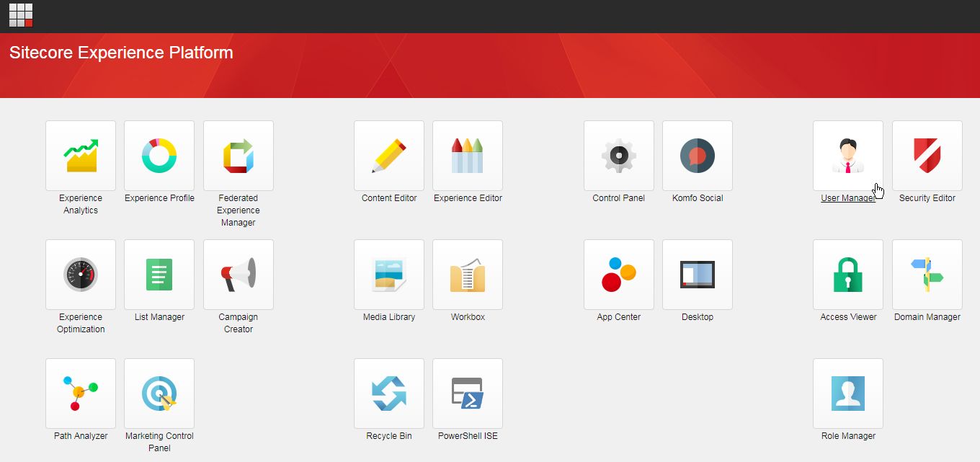Launch Experience Editor crayons icon
The width and height of the screenshot is (980, 462).
(x=468, y=156)
